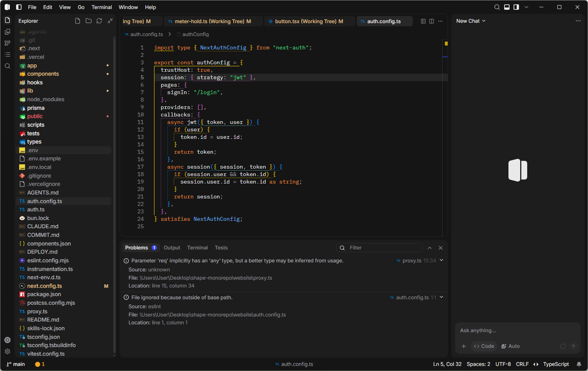Switch to the Output panel tab
588x371 pixels.
172,247
